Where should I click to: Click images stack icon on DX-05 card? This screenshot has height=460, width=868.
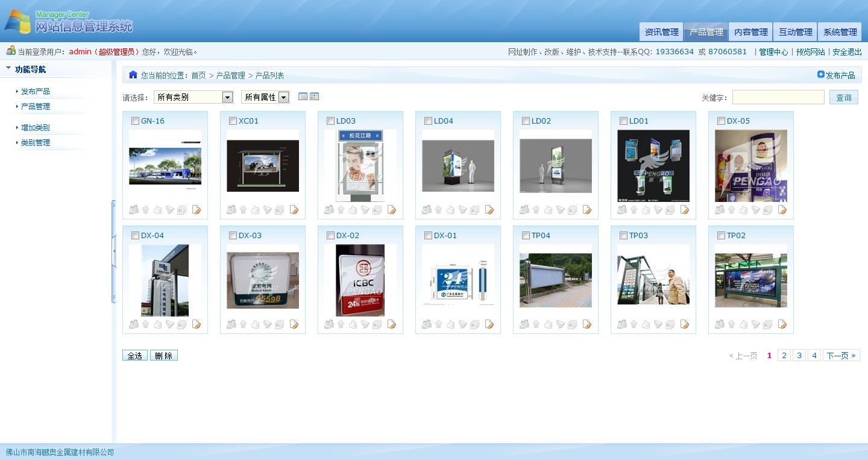pos(768,210)
